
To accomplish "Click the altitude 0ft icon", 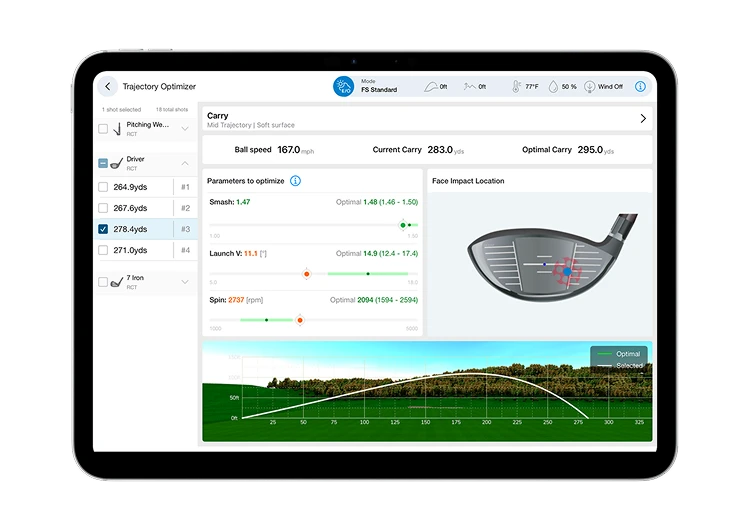I will coord(431,87).
